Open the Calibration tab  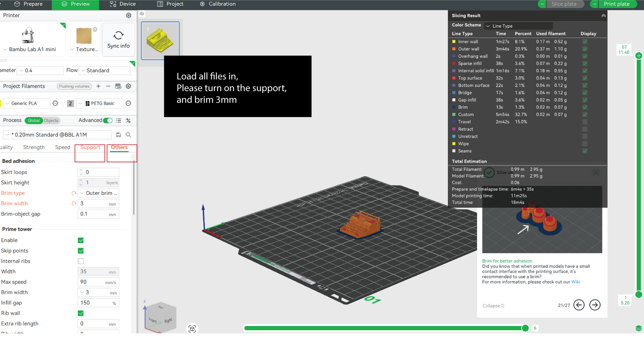(x=218, y=4)
